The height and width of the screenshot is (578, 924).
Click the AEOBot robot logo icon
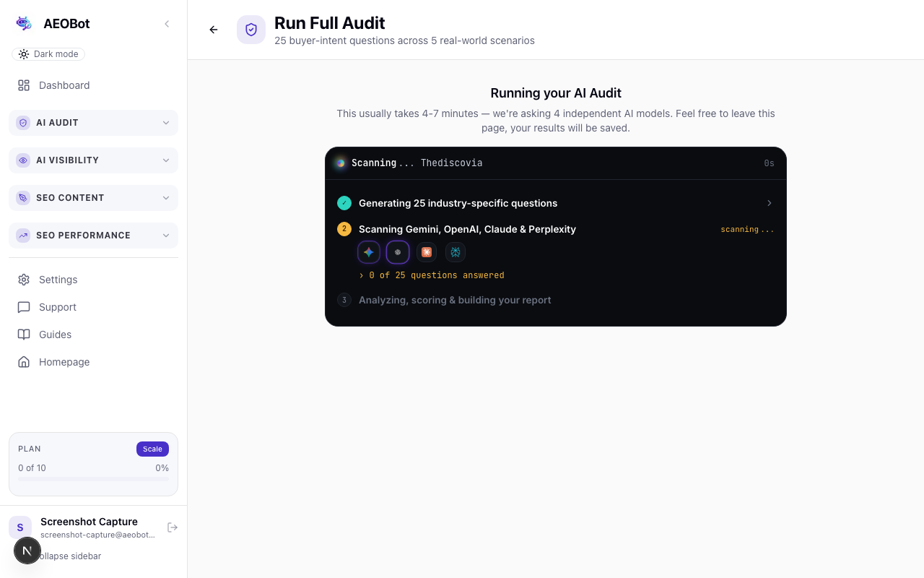tap(24, 23)
